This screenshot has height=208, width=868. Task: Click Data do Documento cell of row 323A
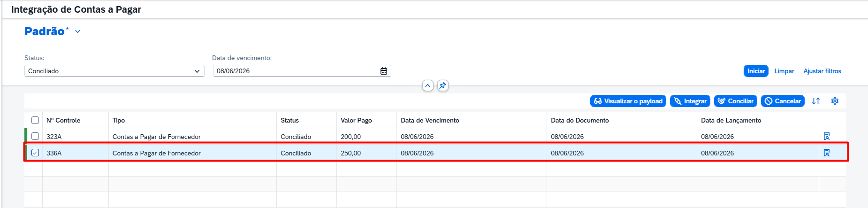(622, 136)
